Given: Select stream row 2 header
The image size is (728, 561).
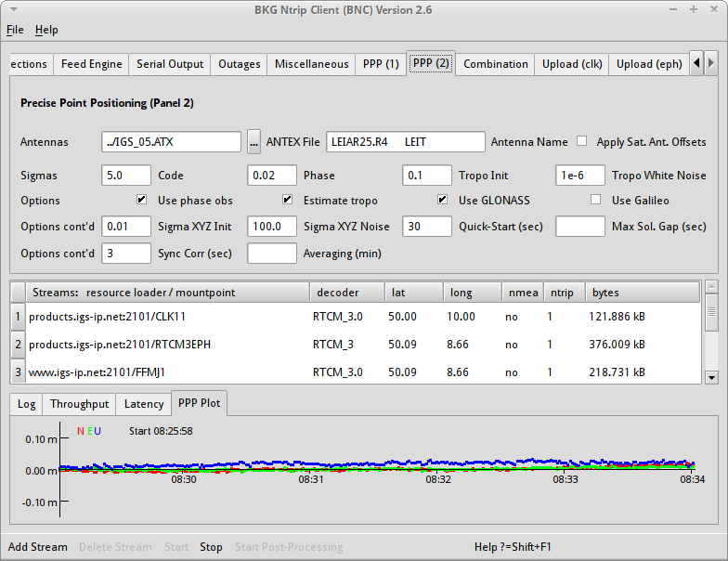Looking at the screenshot, I should point(17,345).
